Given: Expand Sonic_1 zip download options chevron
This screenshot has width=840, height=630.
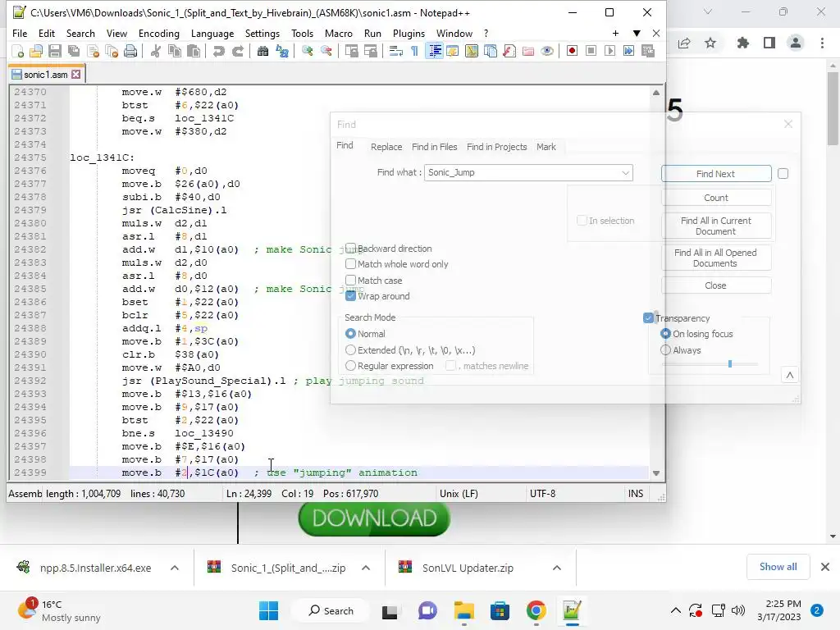Looking at the screenshot, I should click(366, 568).
